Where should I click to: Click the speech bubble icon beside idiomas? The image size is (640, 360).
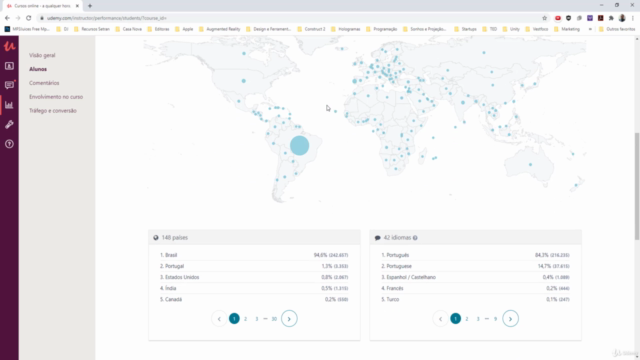[378, 238]
